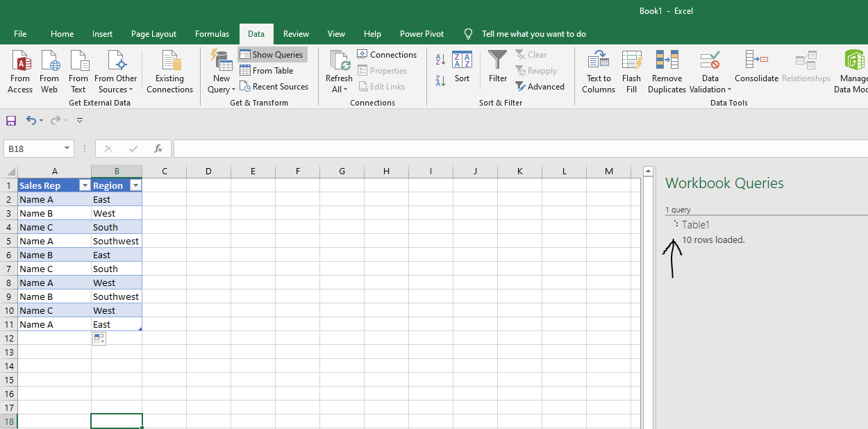Select the Table1 query in Workbook Queries

point(695,225)
